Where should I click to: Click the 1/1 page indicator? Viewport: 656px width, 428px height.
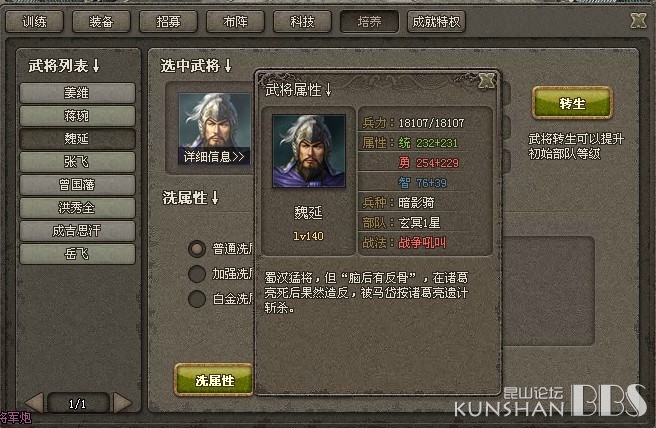pos(78,404)
